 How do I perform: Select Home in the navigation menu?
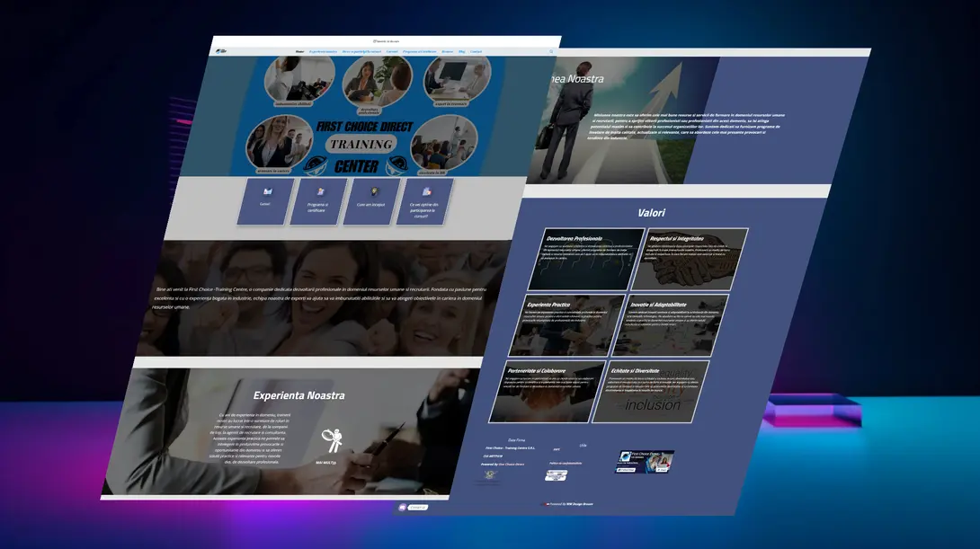(x=299, y=52)
